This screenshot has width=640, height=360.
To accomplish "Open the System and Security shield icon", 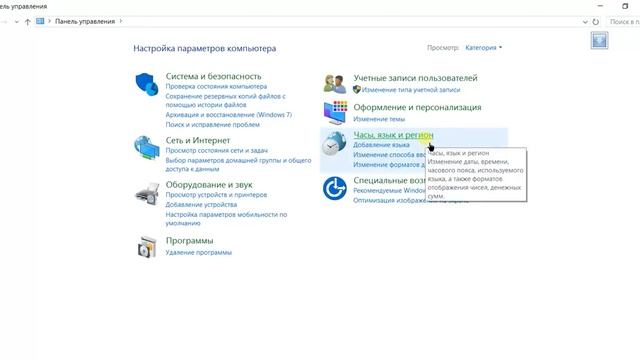I will coord(147,84).
